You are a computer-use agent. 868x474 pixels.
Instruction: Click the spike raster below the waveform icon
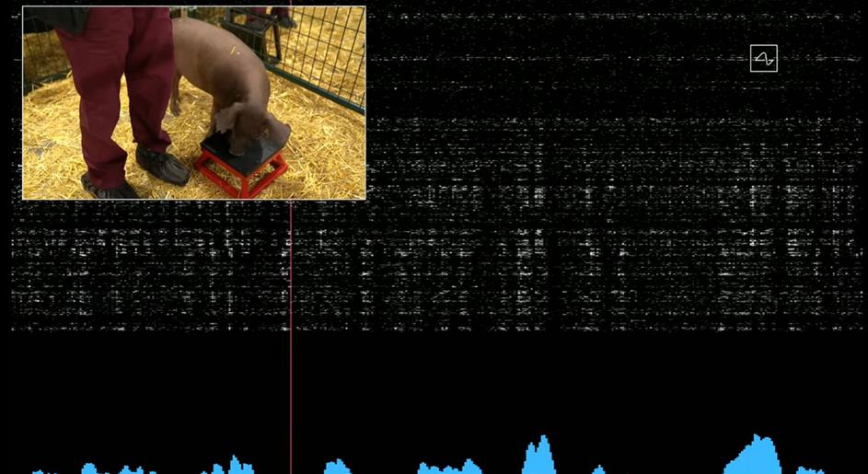[763, 230]
